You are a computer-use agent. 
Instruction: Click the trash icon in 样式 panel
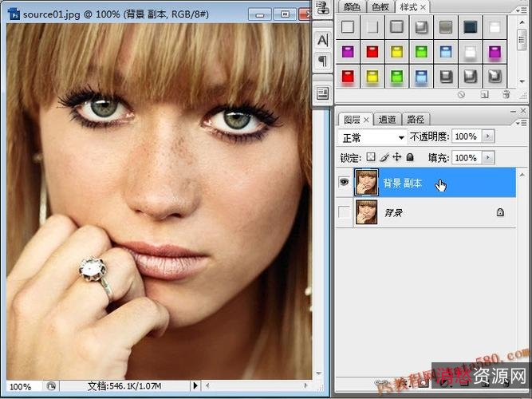pyautogui.click(x=506, y=95)
